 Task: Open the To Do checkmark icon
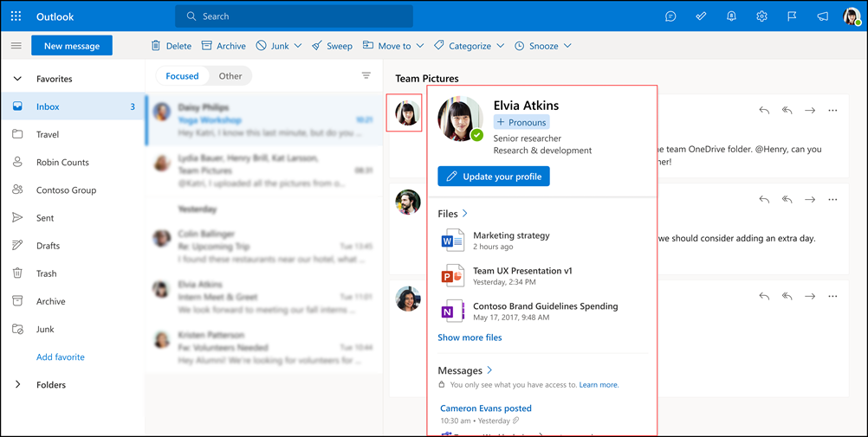tap(701, 16)
